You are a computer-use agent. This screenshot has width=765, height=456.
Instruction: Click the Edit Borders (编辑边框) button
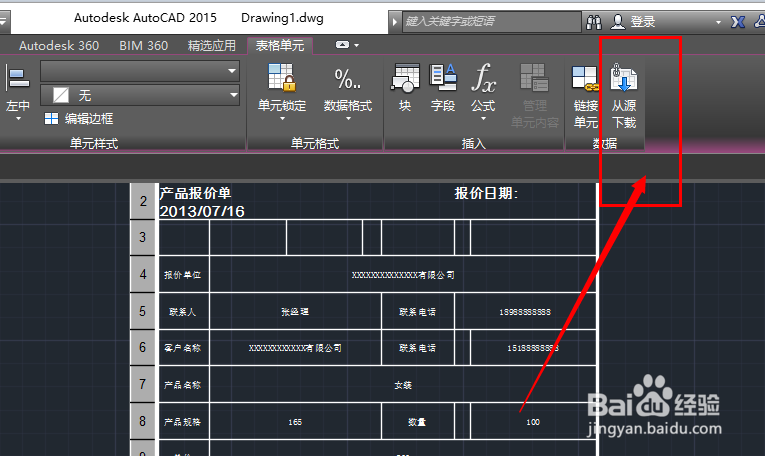pyautogui.click(x=79, y=119)
